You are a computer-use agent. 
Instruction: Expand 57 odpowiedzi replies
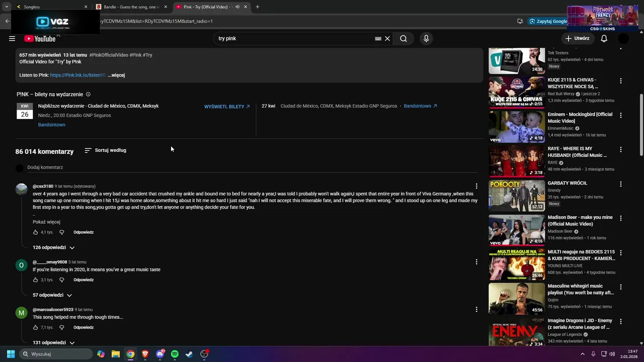click(52, 295)
